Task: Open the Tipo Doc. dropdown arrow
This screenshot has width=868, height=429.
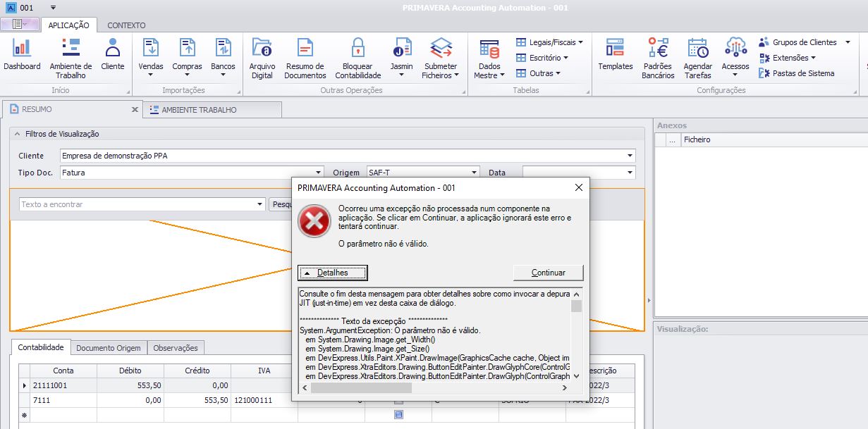Action: point(318,173)
